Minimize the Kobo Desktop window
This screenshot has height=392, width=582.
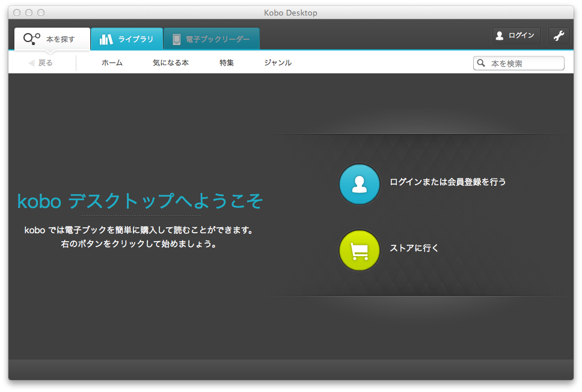[29, 13]
